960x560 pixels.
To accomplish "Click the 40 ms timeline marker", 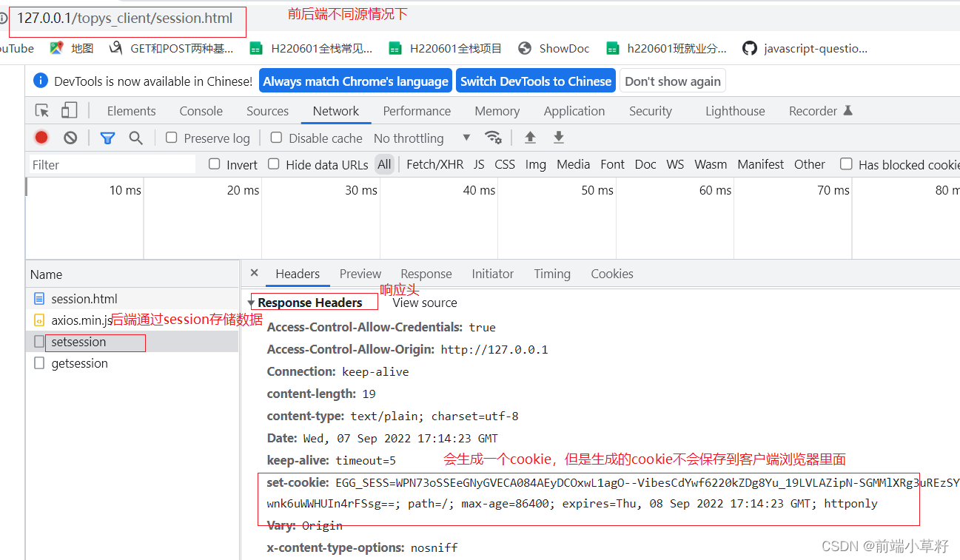I will click(479, 190).
